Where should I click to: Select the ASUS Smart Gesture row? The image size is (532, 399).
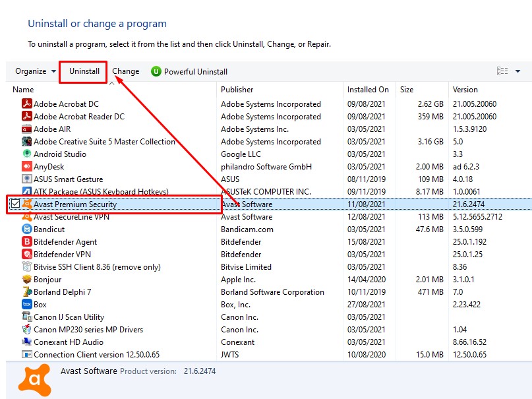[269, 179]
